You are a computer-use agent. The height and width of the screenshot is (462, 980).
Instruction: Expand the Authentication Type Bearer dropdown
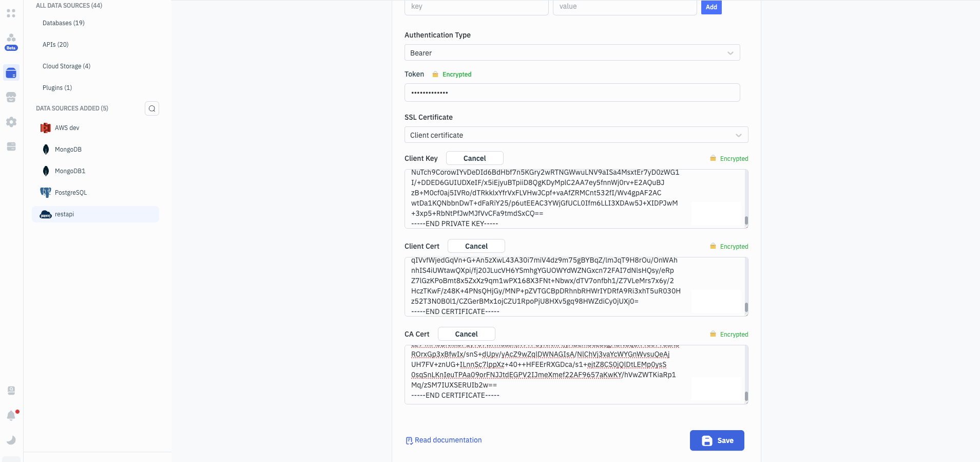point(572,53)
